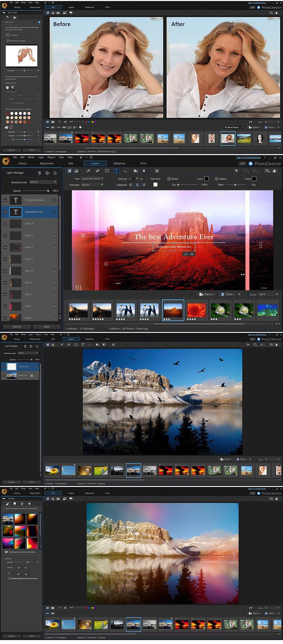Select the paint bucket fill tool in desert window

pyautogui.click(x=135, y=171)
